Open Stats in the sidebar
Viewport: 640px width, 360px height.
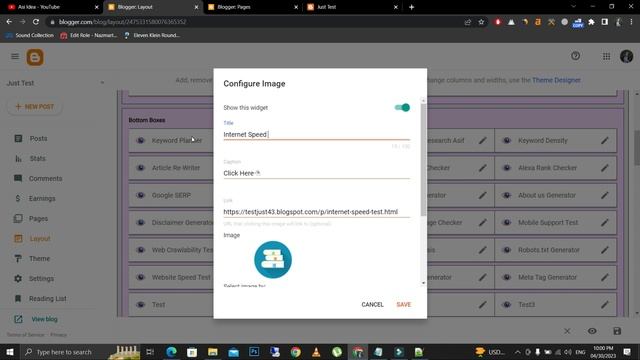pos(38,158)
